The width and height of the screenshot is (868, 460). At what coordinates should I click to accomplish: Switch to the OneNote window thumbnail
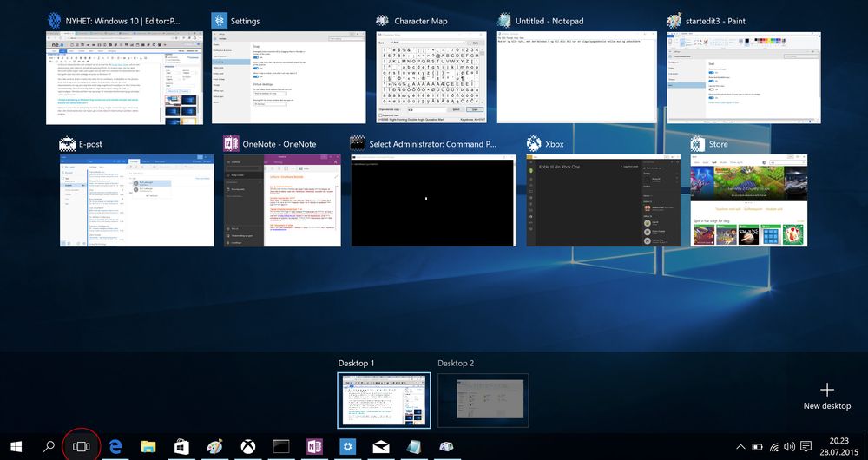[x=282, y=201]
